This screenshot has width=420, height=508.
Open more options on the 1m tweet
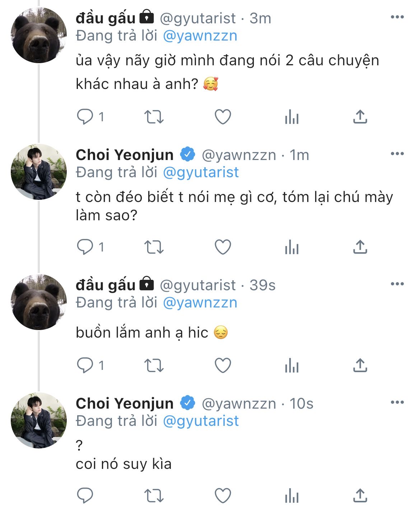[x=397, y=154]
